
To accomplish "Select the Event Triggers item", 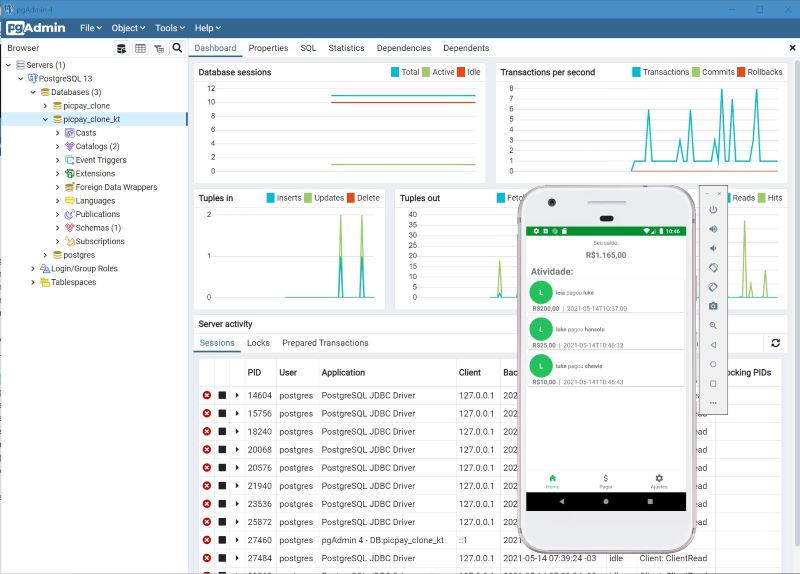I will click(x=101, y=160).
